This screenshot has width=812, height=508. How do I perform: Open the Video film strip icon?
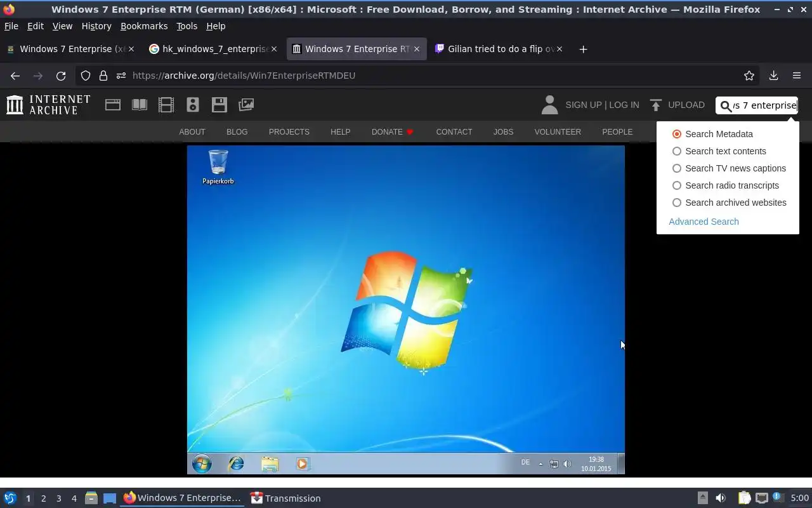pyautogui.click(x=166, y=105)
